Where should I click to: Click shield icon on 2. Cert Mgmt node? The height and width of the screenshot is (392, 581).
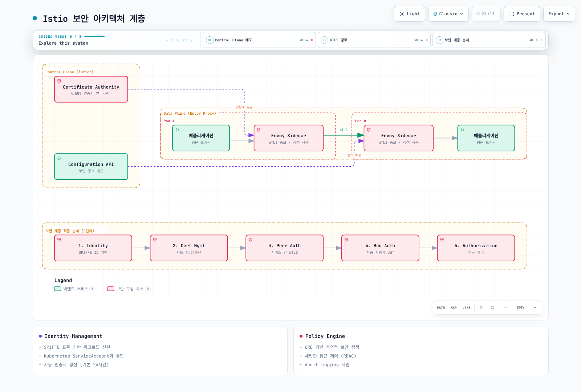click(155, 240)
